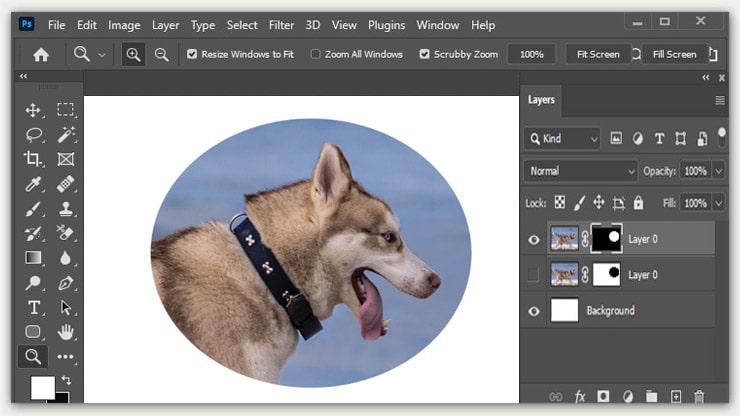Click the Fill Screen button
The width and height of the screenshot is (740, 416).
[x=674, y=54]
